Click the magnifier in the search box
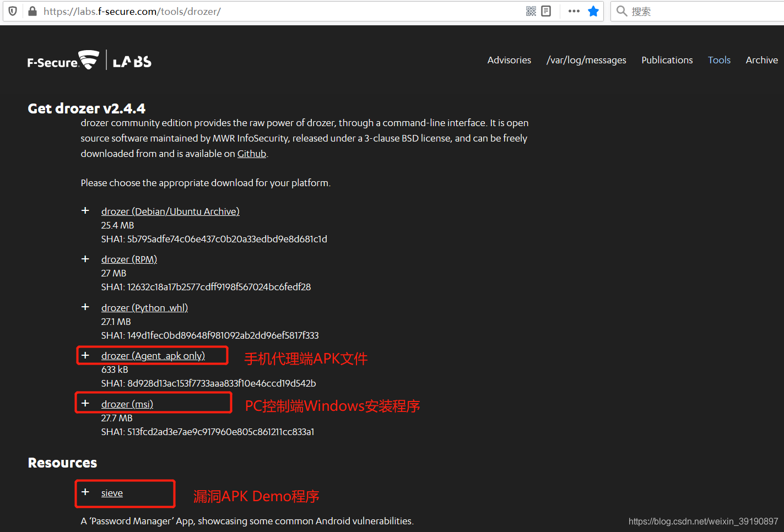The image size is (784, 532). pyautogui.click(x=621, y=11)
